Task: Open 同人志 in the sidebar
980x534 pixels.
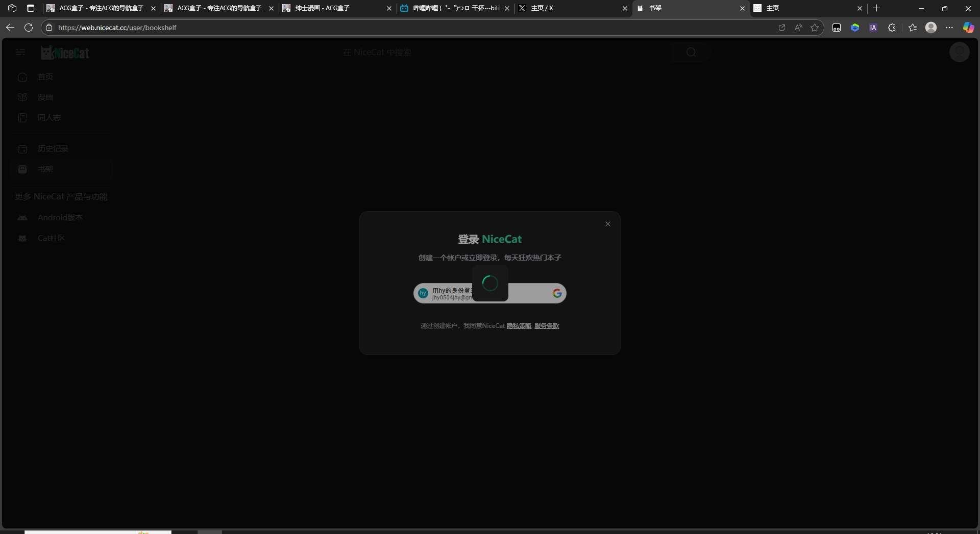Action: [x=61, y=118]
